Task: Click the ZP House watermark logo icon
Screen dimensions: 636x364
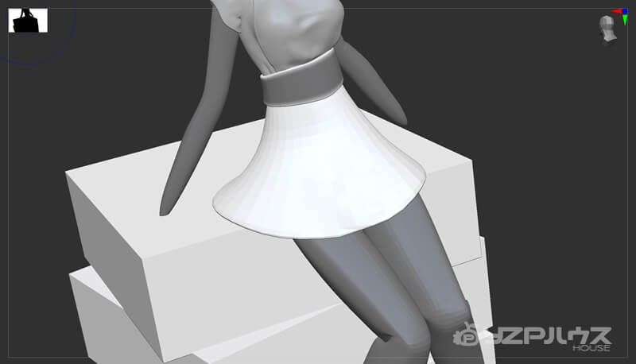Action: 467,335
